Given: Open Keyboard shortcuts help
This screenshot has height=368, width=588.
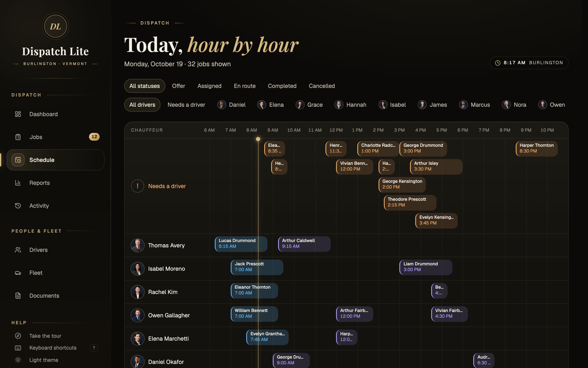Looking at the screenshot, I should (55, 348).
